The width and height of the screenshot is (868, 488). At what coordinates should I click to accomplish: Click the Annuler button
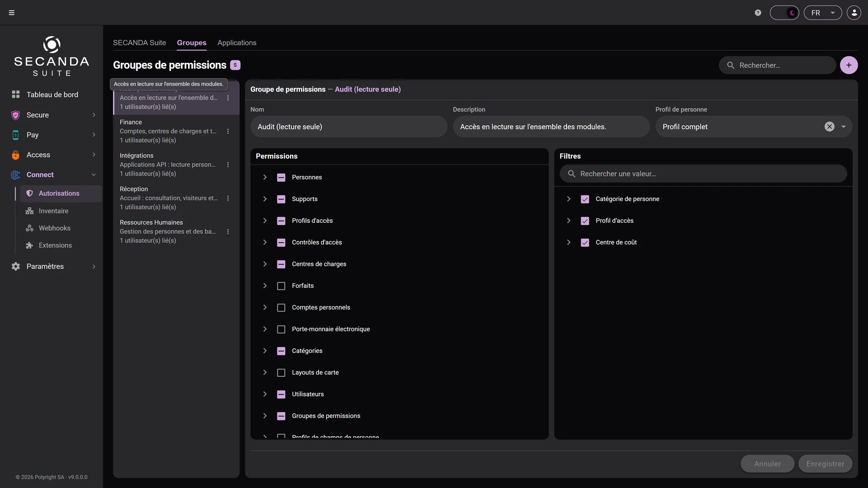tap(767, 464)
